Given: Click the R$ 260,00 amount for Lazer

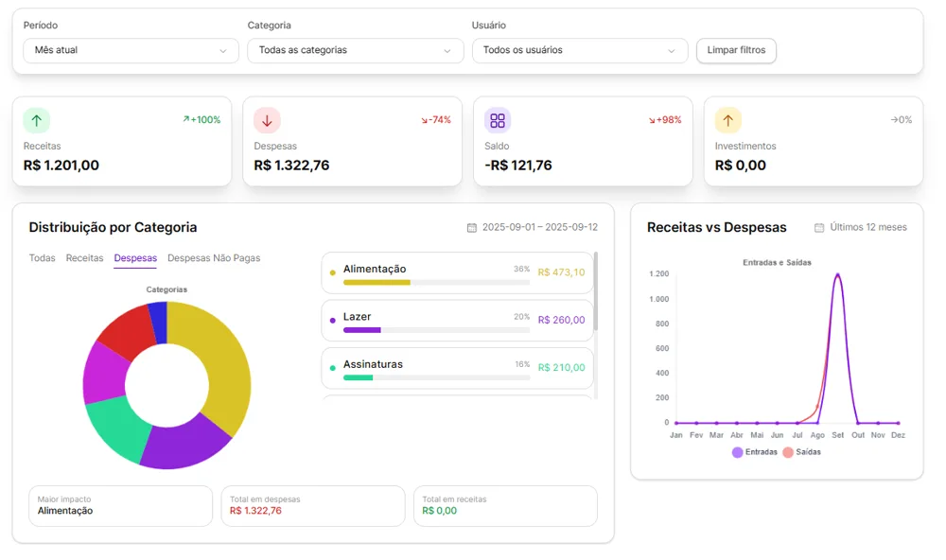Looking at the screenshot, I should [x=561, y=321].
